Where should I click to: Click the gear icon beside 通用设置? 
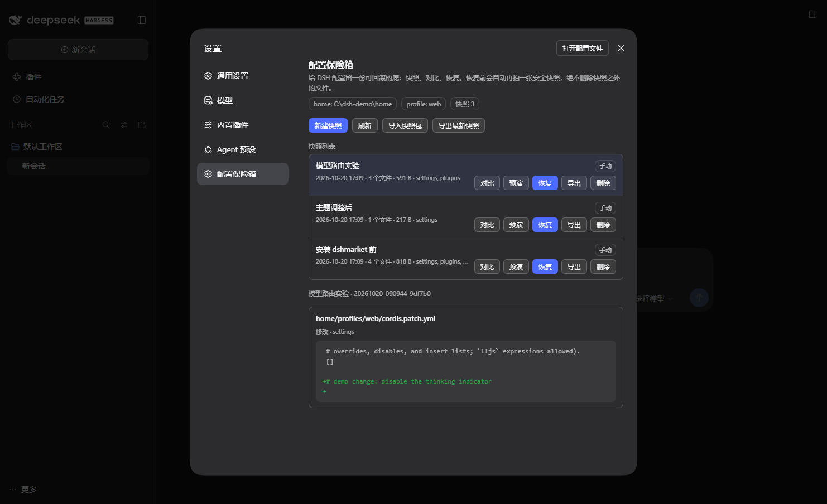click(x=208, y=76)
